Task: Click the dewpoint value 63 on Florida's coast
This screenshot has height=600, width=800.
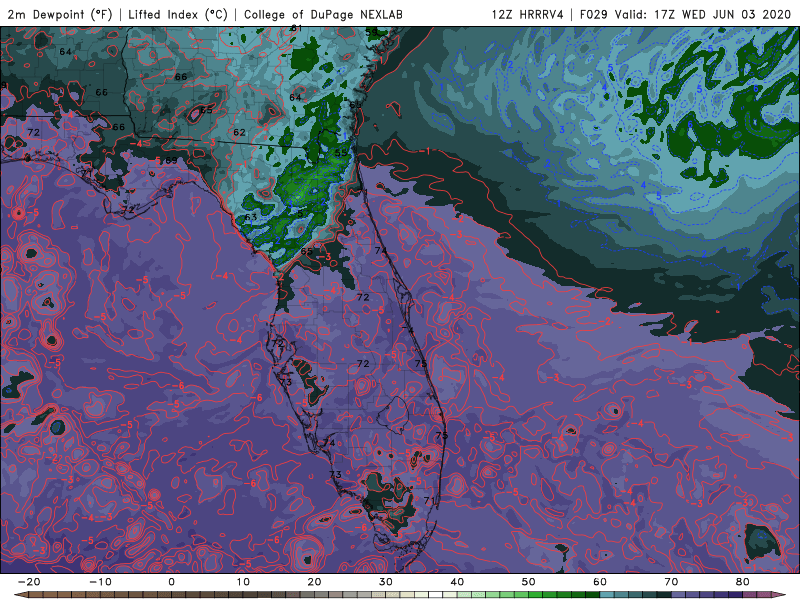Action: pyautogui.click(x=251, y=217)
